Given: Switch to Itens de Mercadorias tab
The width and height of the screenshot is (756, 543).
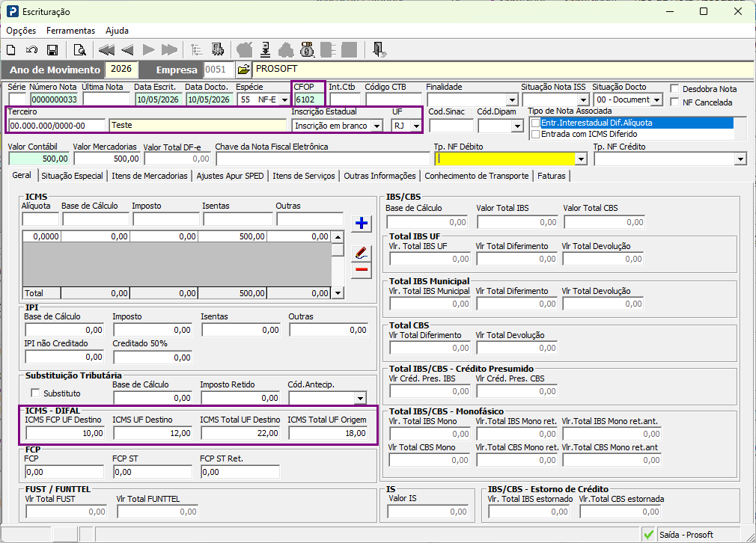Looking at the screenshot, I should (150, 176).
